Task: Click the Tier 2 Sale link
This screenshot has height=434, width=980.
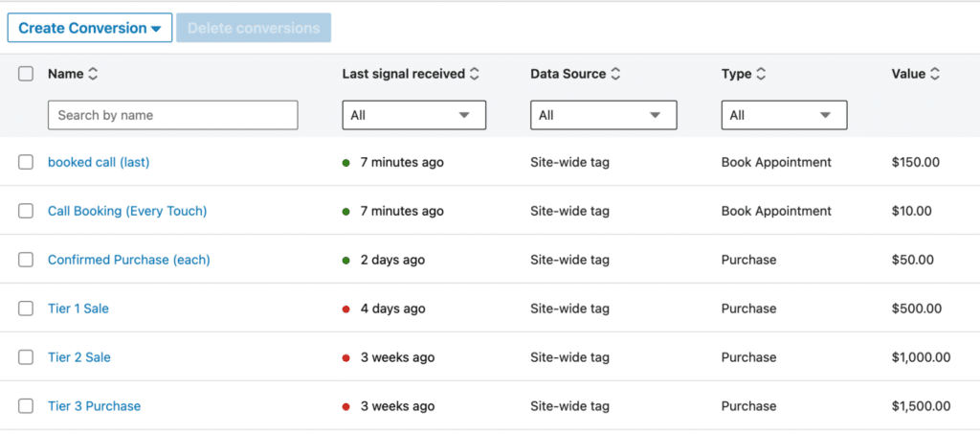Action: (x=79, y=357)
